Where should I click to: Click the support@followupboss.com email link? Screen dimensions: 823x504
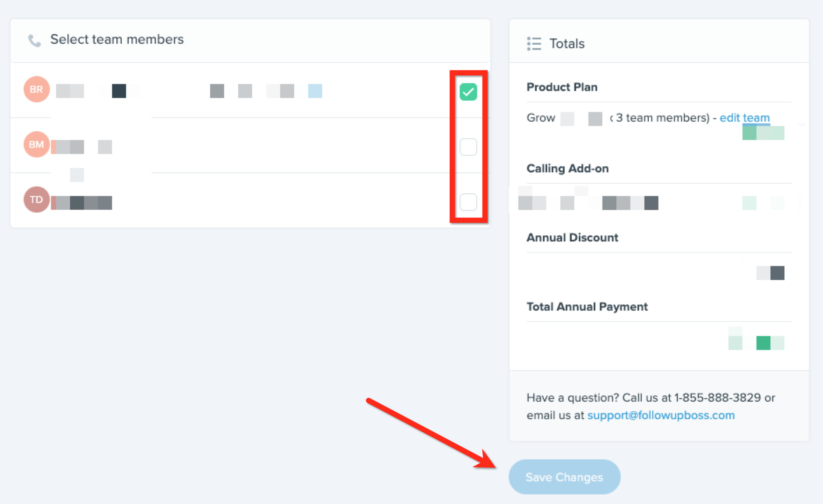click(661, 415)
